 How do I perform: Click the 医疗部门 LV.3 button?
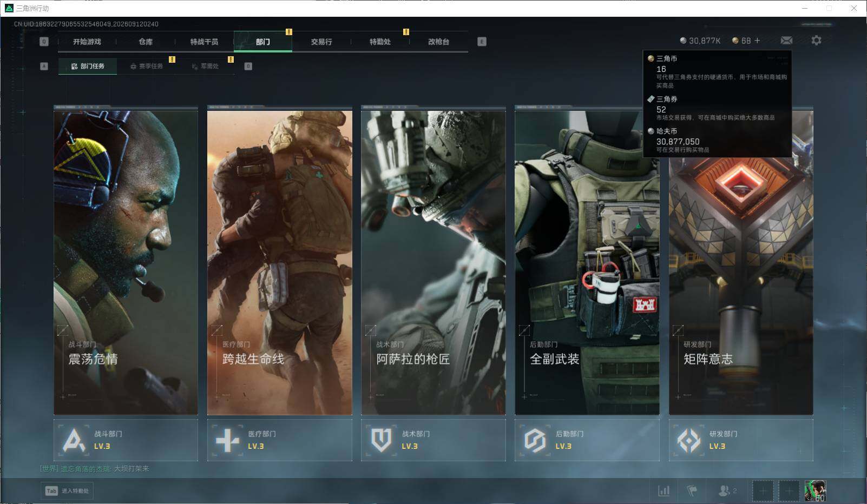click(x=280, y=440)
